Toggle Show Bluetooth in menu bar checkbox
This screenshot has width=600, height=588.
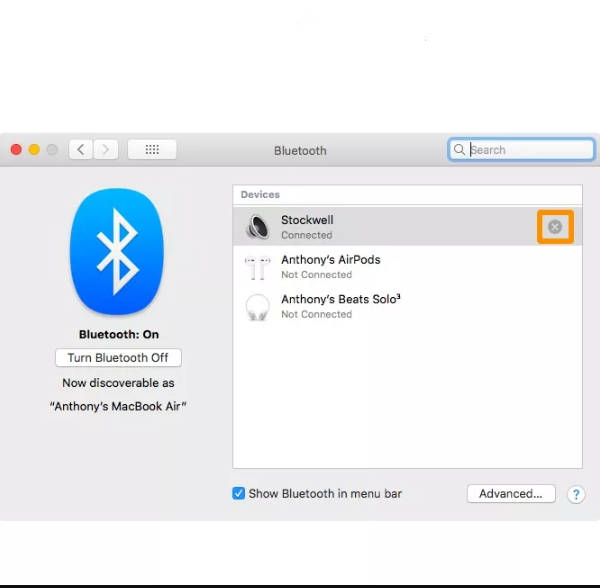tap(238, 493)
